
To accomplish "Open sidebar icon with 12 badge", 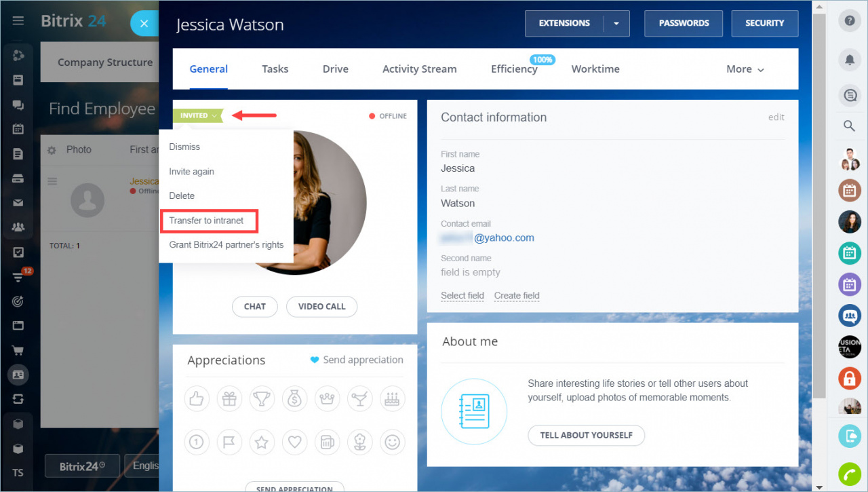I will (18, 277).
